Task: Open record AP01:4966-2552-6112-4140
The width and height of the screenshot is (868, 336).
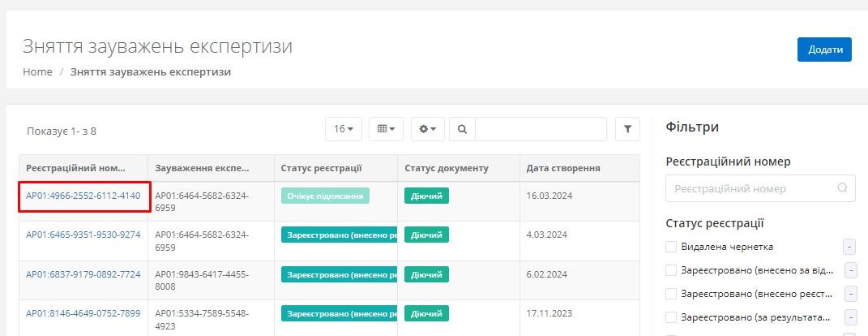Action: tap(83, 196)
